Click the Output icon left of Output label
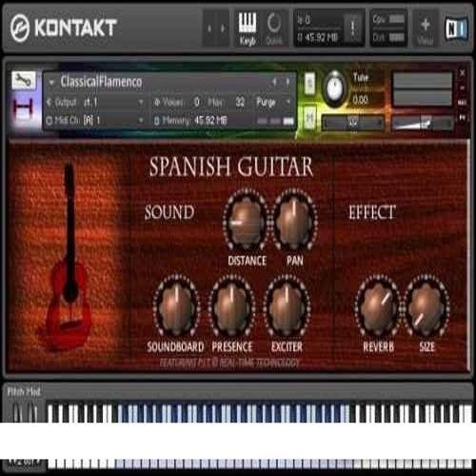 [x=49, y=102]
